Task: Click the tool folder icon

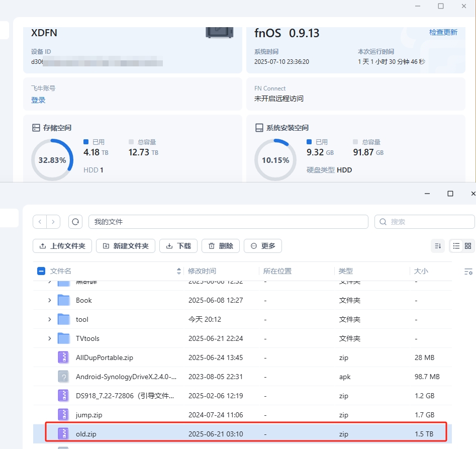Action: (64, 319)
